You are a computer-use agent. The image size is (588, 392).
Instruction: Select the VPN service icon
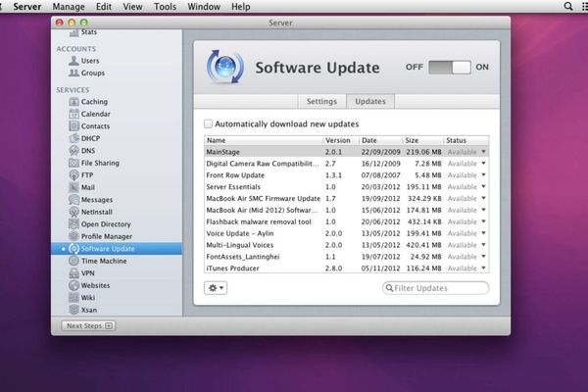click(x=73, y=273)
